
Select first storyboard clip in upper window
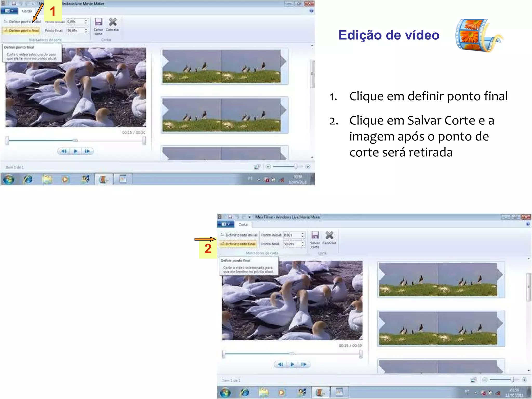coord(224,66)
